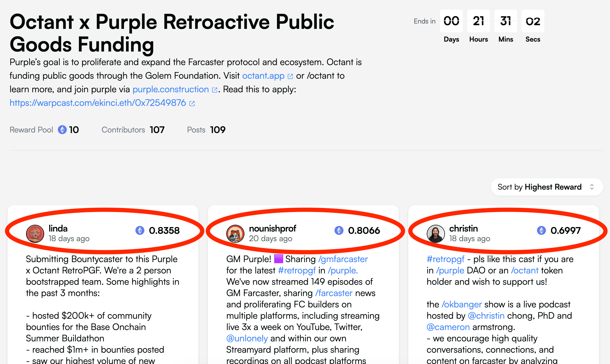
Task: Click the Ethereum icon beside christin's 0.6997 reward
Action: tap(541, 231)
